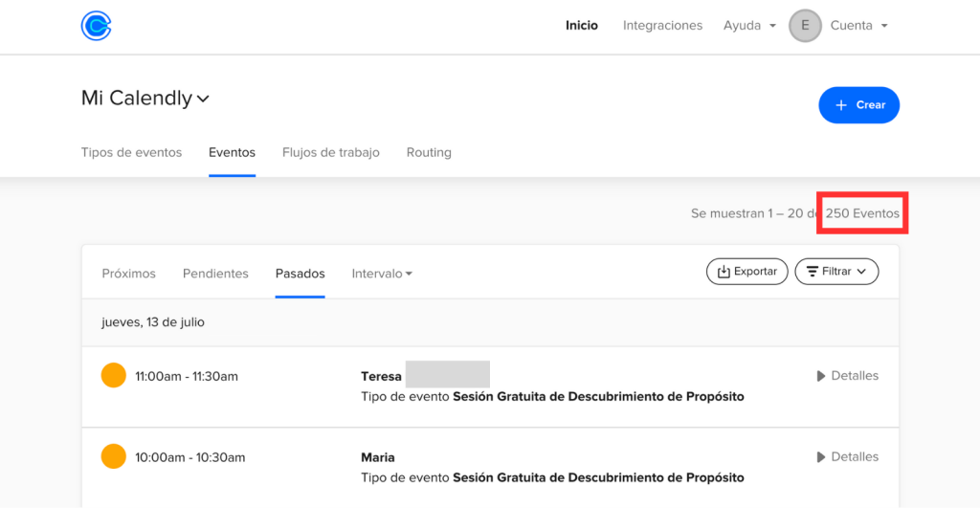Click the Calendly logo icon
The height and width of the screenshot is (508, 980).
[x=96, y=26]
